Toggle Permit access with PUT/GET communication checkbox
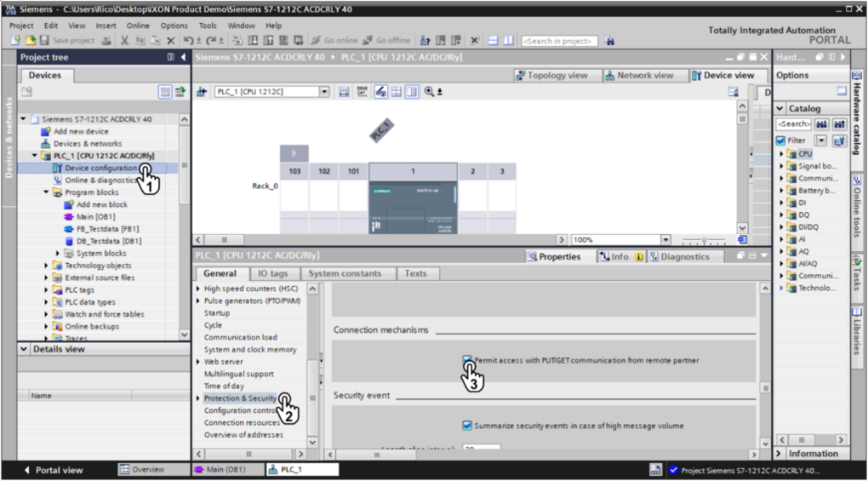Image resolution: width=868 pixels, height=481 pixels. click(x=467, y=360)
